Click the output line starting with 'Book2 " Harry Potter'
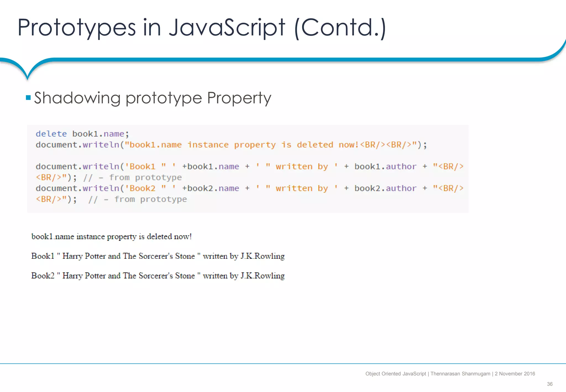The image size is (566, 392). point(158,276)
